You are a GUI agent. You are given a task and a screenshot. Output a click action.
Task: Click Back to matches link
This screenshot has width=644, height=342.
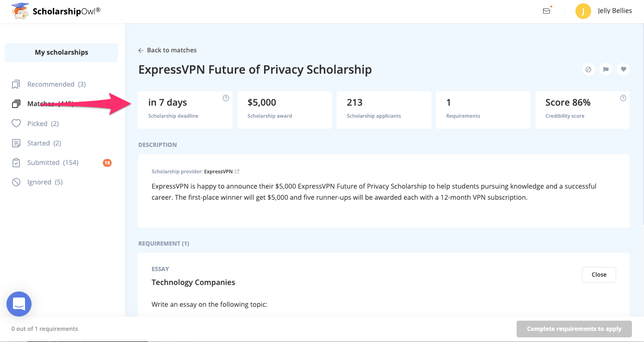coord(167,50)
